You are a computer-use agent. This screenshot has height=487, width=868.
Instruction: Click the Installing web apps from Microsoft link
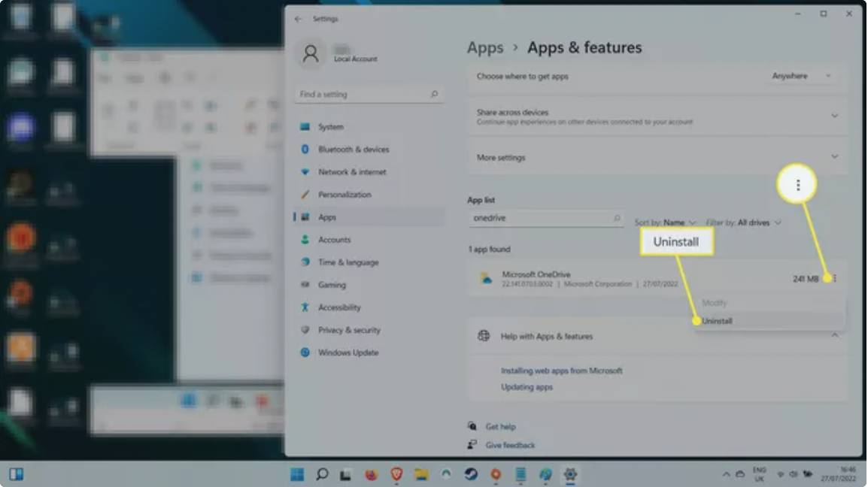point(561,371)
